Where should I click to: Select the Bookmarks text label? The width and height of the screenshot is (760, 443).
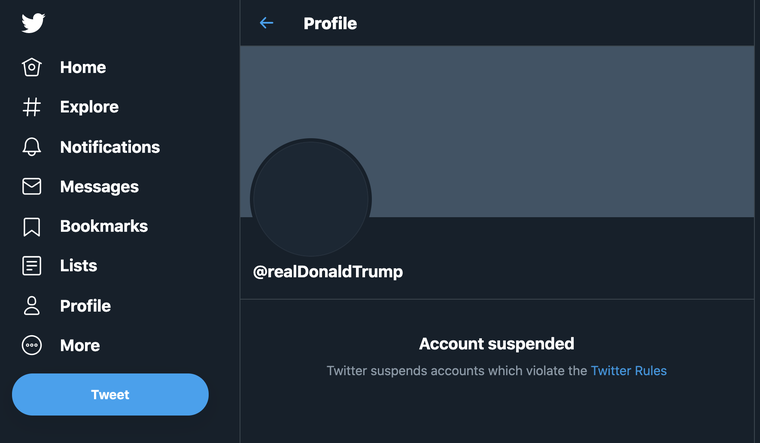(x=104, y=227)
